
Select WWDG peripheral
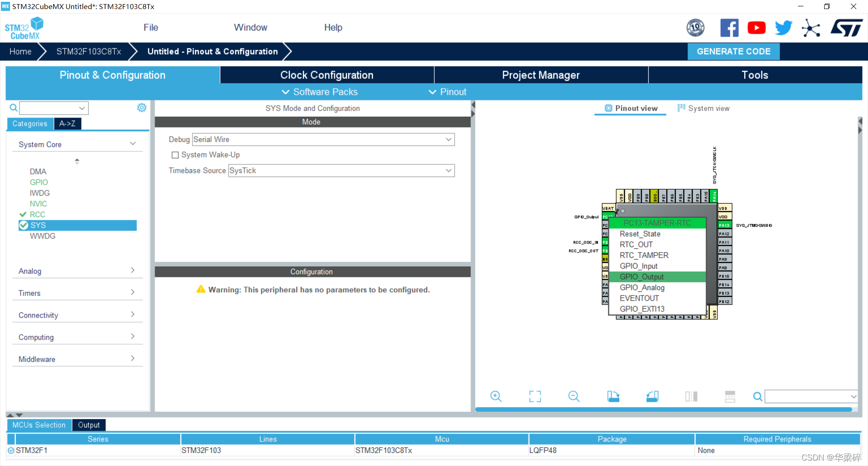click(x=42, y=236)
